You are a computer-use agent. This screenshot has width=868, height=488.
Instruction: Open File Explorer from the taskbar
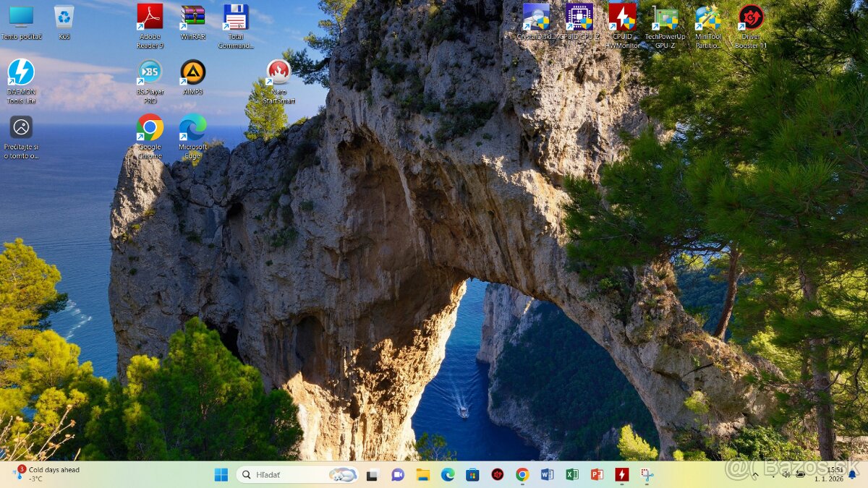tap(423, 475)
